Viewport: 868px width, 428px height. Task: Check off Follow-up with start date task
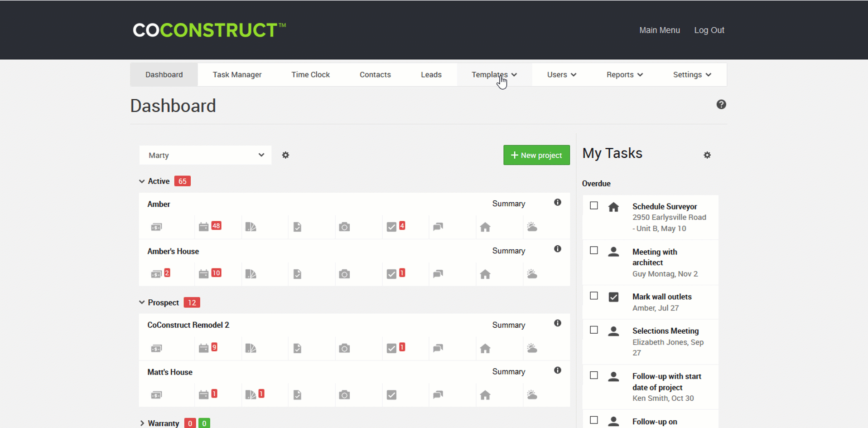point(594,375)
